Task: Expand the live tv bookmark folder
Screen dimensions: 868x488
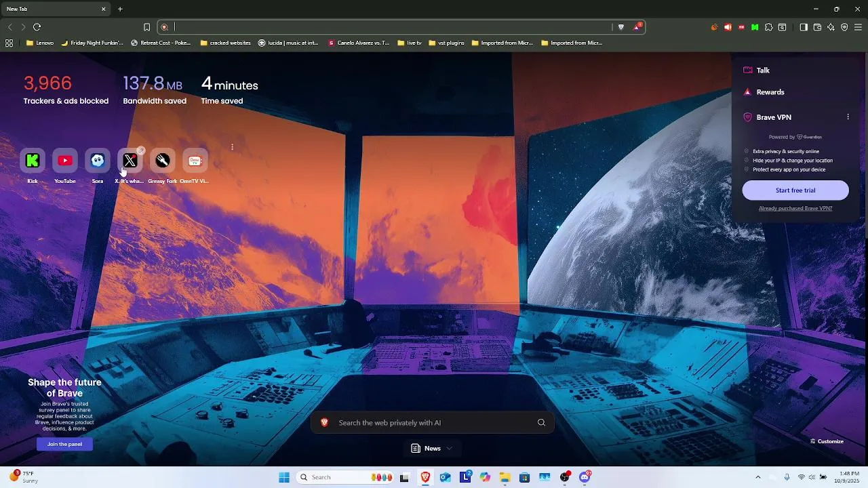Action: pos(409,43)
